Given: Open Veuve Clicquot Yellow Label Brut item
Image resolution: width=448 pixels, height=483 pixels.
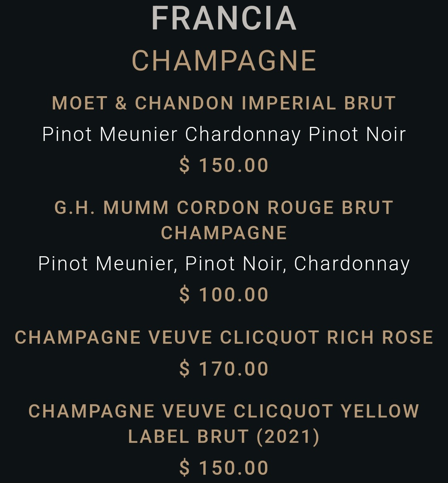Looking at the screenshot, I should (x=224, y=424).
